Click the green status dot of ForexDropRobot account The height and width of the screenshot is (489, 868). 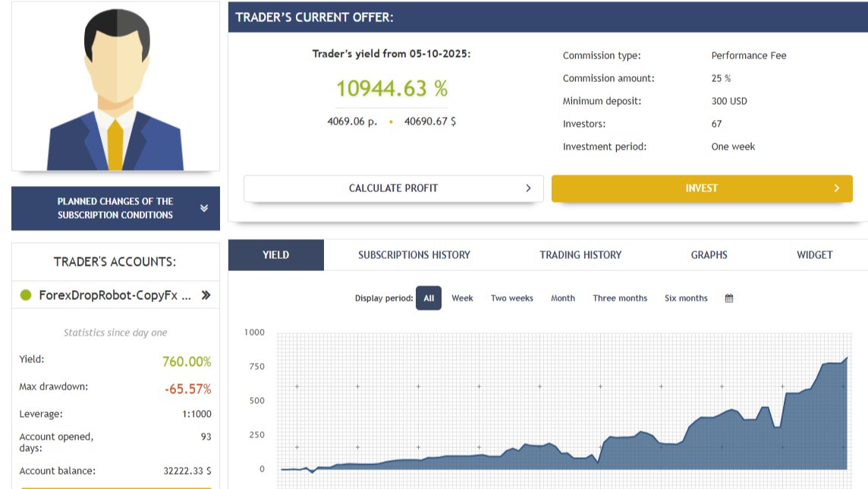pos(26,295)
